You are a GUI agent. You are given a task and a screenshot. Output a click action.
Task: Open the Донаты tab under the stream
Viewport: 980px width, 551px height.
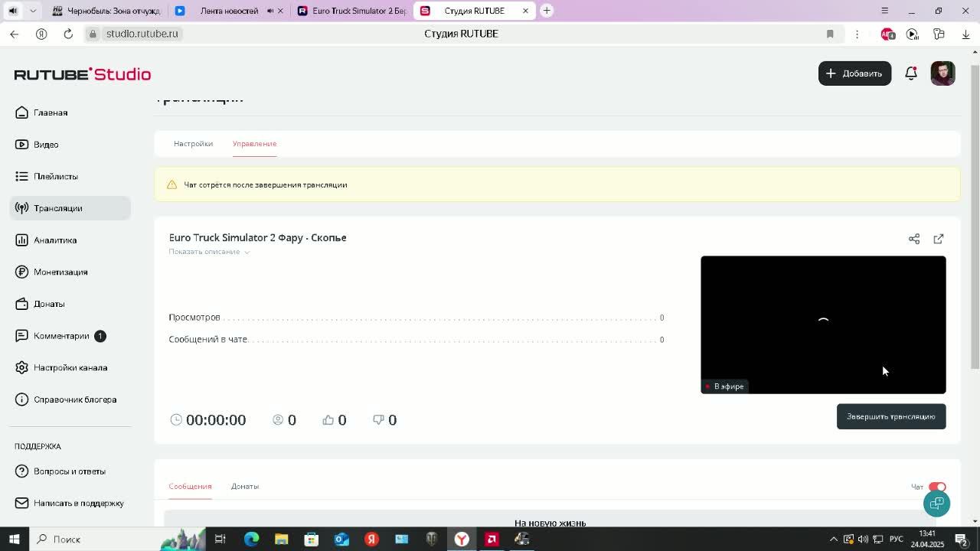(x=245, y=486)
